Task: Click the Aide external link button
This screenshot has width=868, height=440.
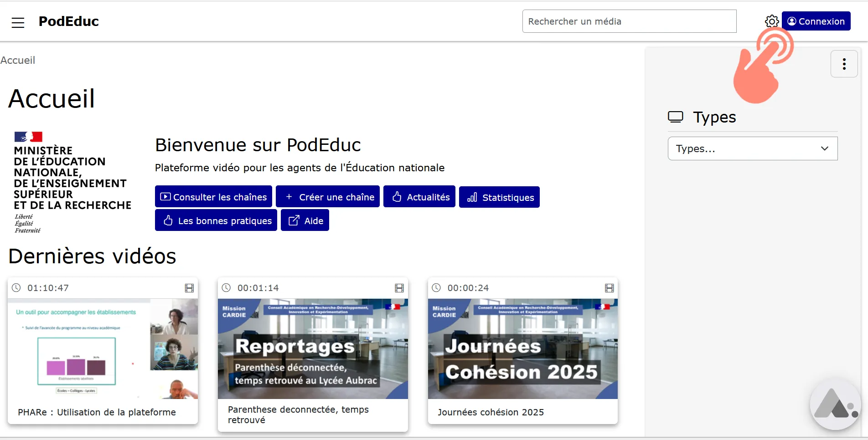Action: click(305, 220)
